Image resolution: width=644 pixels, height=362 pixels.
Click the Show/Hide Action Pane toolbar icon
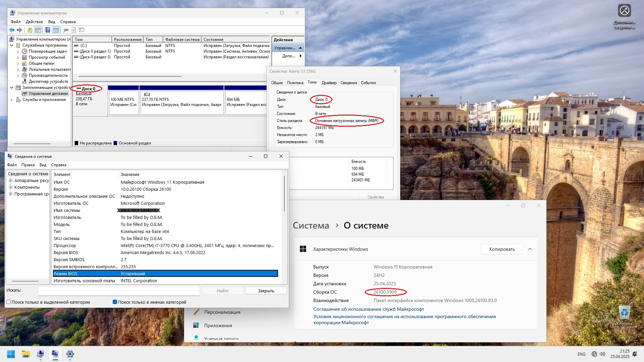[x=56, y=30]
